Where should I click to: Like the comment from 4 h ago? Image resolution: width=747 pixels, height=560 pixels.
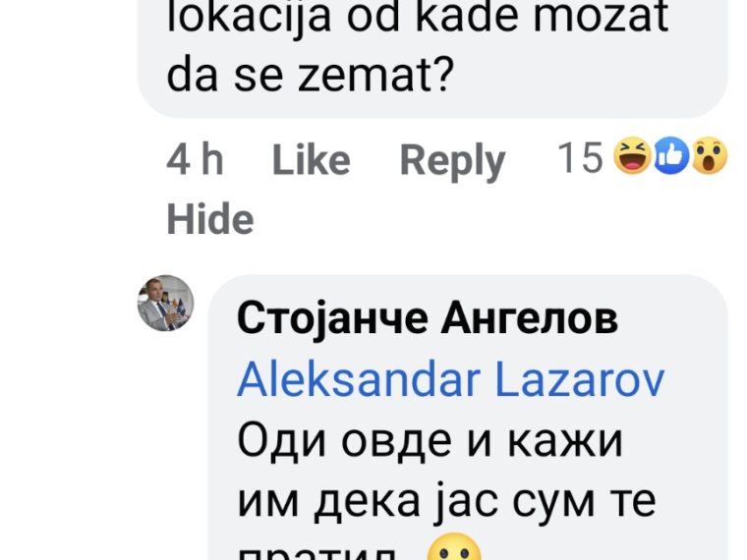click(312, 160)
